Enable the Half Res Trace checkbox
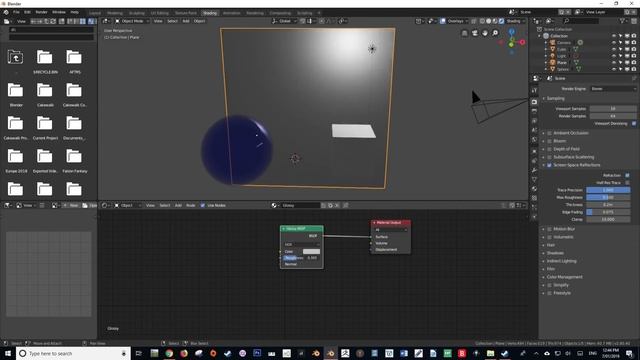This screenshot has width=640, height=360. pyautogui.click(x=627, y=182)
